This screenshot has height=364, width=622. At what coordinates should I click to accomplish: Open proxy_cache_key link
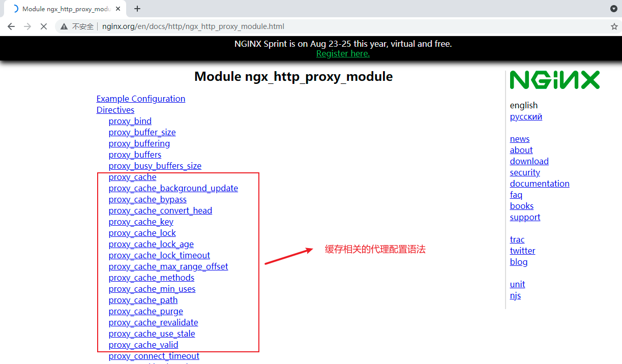141,222
